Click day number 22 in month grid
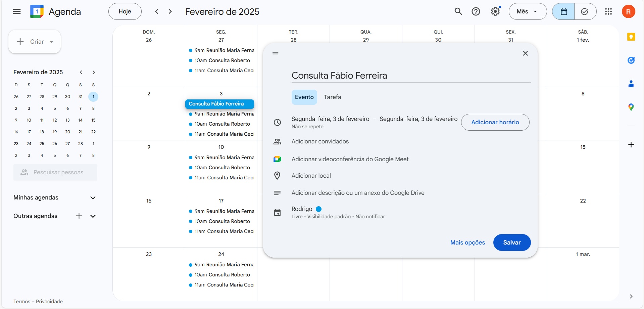This screenshot has width=644, height=309. pos(583,201)
